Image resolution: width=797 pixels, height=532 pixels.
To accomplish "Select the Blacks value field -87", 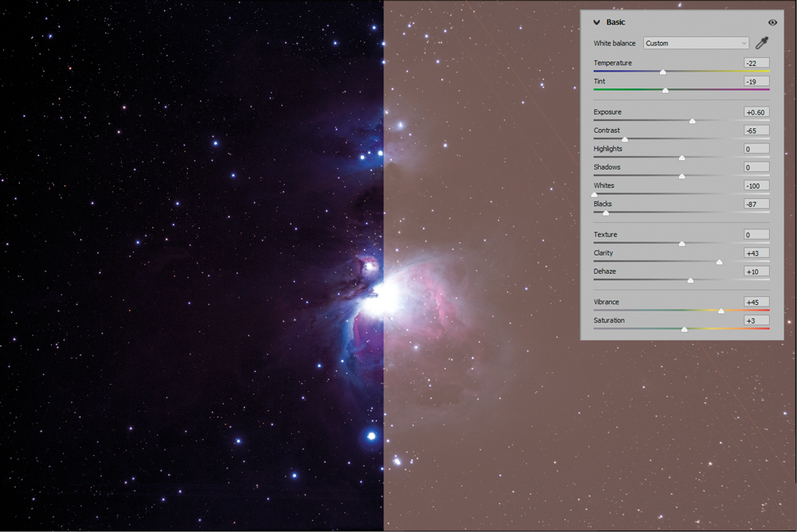I will [756, 204].
